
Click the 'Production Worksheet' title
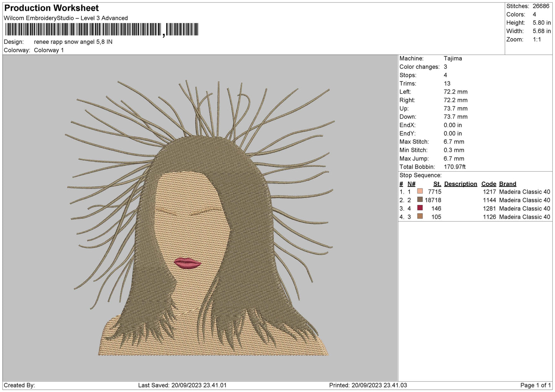[x=51, y=8]
